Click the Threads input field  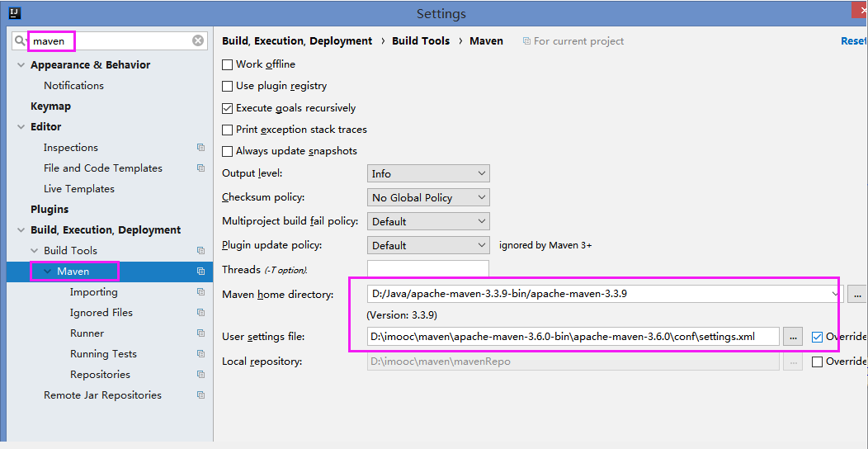click(x=428, y=270)
